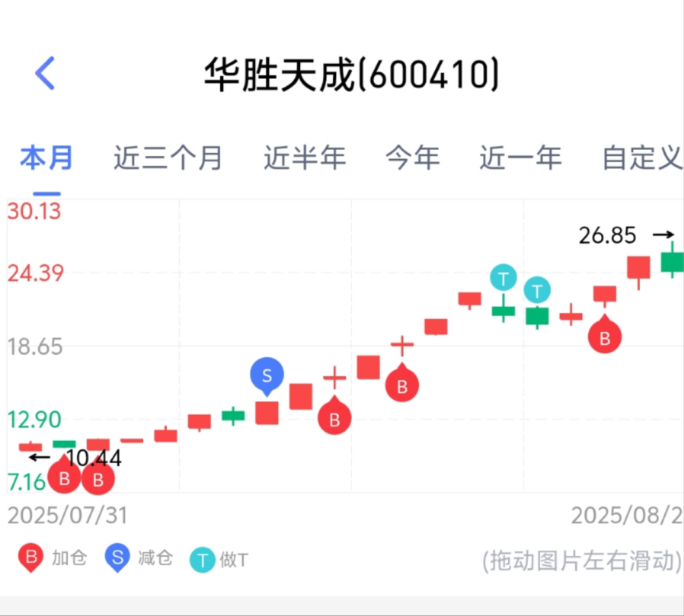Click the 减仓 legend label
The height and width of the screenshot is (616, 684).
pos(156,558)
